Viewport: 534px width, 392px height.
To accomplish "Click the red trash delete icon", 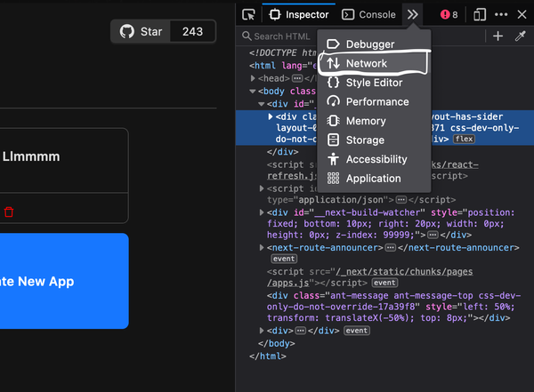I will [x=9, y=212].
